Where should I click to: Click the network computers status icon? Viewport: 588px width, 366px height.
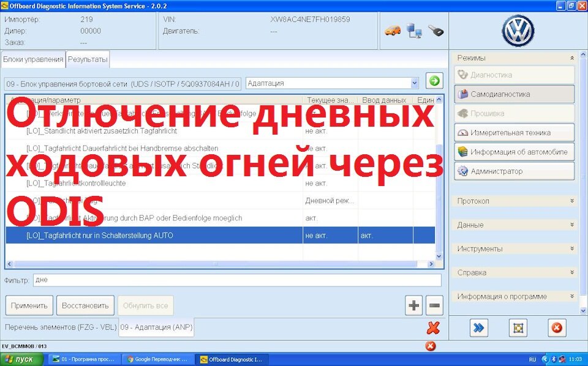414,31
